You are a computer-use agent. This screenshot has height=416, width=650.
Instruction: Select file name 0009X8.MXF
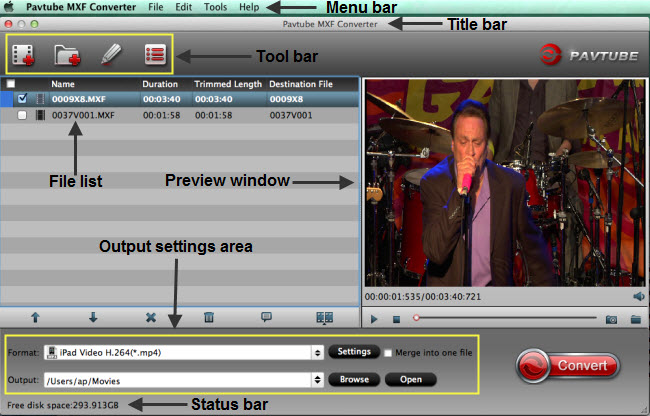click(x=79, y=99)
